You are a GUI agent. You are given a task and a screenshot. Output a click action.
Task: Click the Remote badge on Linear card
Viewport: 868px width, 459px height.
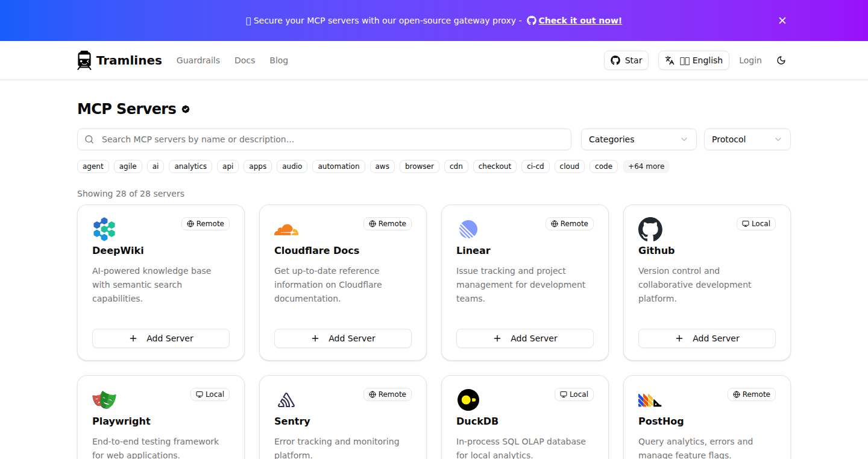570,224
